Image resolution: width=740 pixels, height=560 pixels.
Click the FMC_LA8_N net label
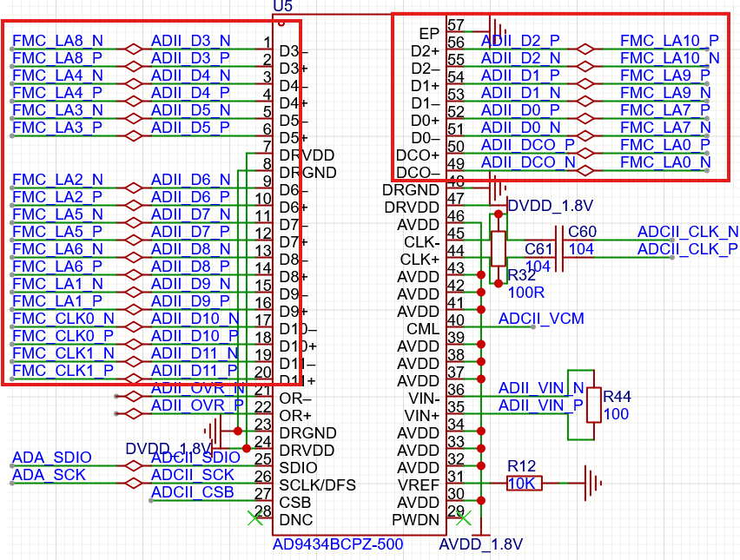[x=57, y=41]
